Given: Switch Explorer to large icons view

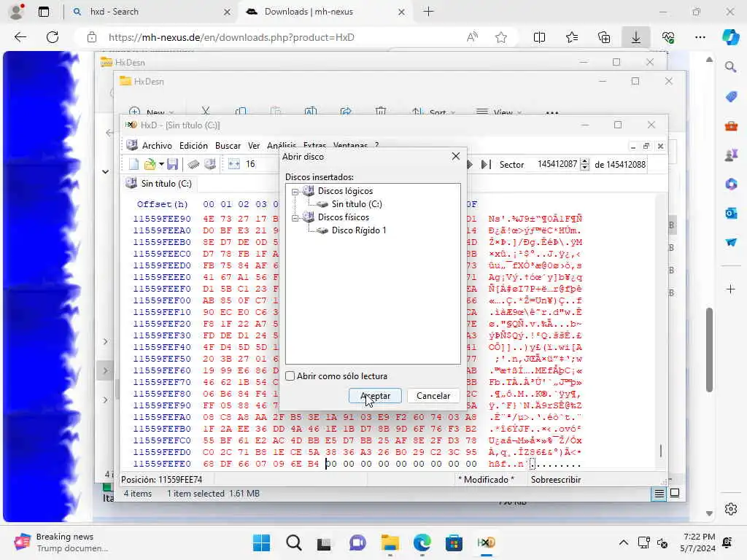Looking at the screenshot, I should (x=675, y=494).
